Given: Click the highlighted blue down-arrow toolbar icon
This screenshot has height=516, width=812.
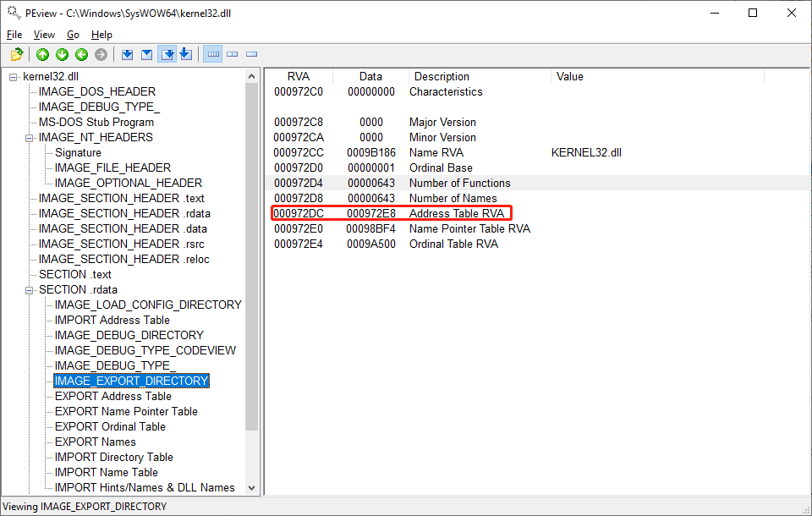Looking at the screenshot, I should coord(167,55).
